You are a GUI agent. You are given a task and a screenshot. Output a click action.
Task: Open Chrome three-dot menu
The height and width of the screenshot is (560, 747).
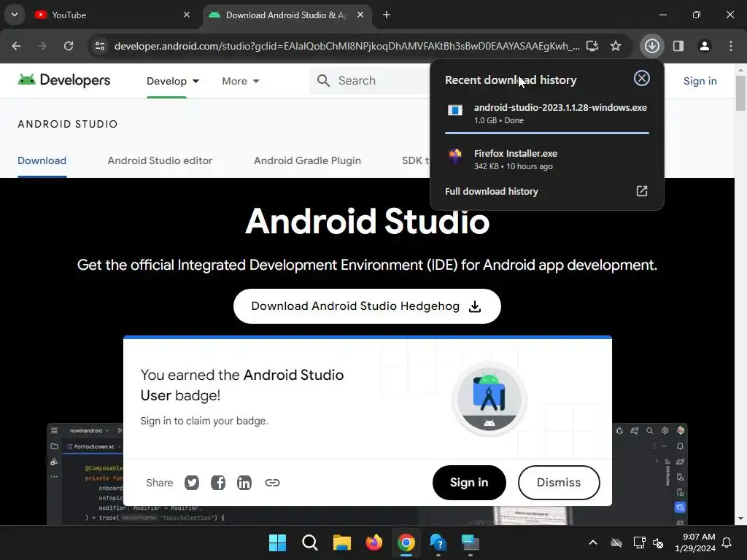(x=730, y=46)
